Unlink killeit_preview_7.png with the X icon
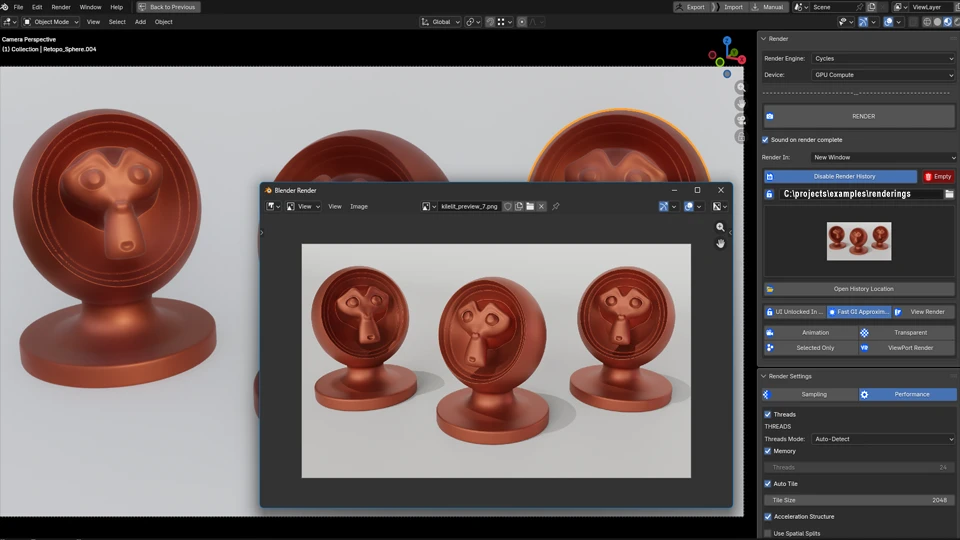960x540 pixels. 541,206
